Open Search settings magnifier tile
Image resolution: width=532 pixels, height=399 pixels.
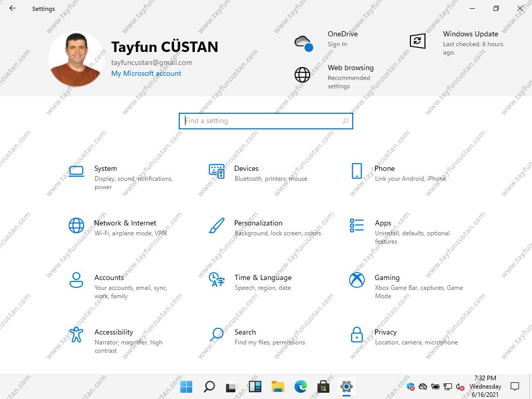[x=257, y=337]
